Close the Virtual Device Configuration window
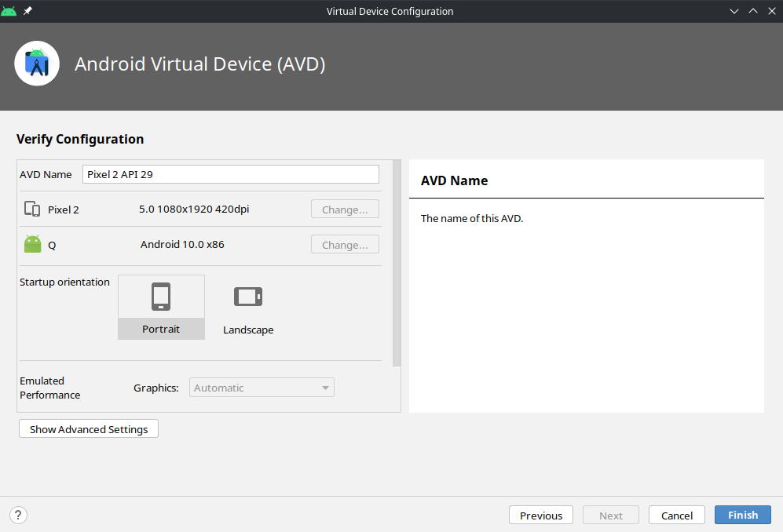Viewport: 783px width, 532px height. click(770, 11)
